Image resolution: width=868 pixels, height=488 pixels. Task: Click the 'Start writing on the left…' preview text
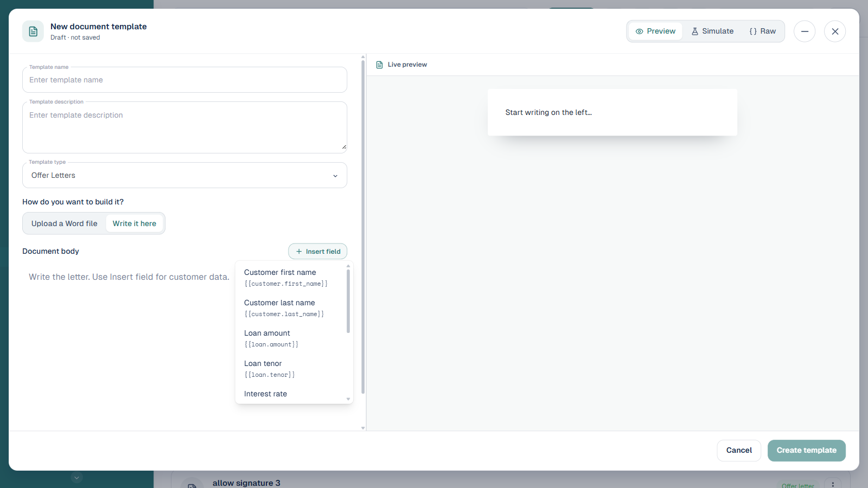click(x=548, y=112)
